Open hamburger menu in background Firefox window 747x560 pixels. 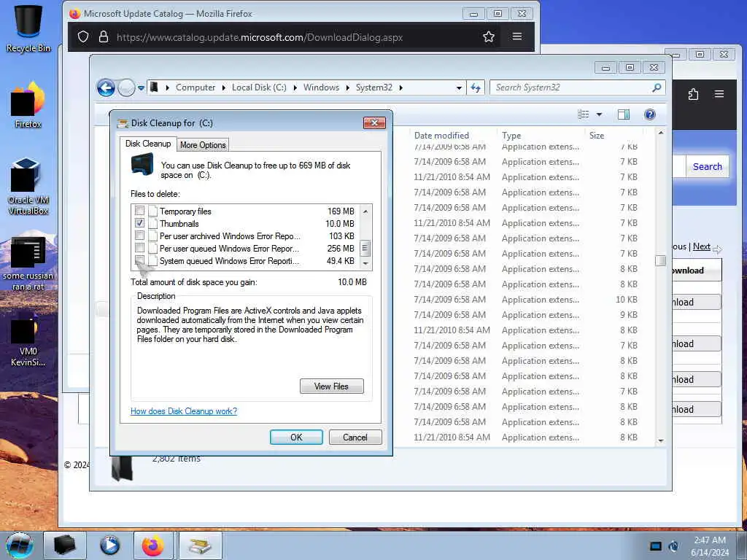[719, 94]
